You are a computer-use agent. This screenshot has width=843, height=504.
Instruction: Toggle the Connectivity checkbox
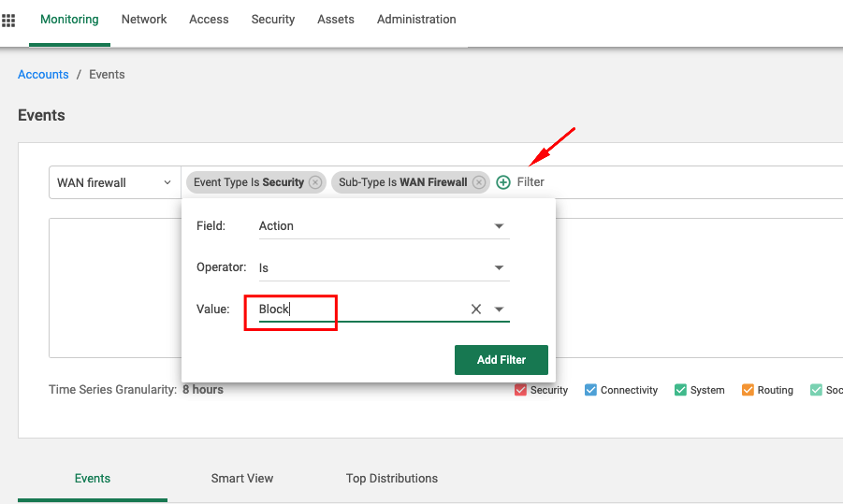click(590, 390)
